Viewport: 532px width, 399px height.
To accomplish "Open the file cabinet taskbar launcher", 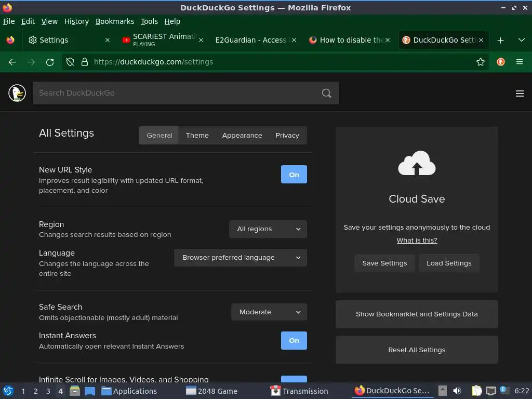I will tap(75, 391).
